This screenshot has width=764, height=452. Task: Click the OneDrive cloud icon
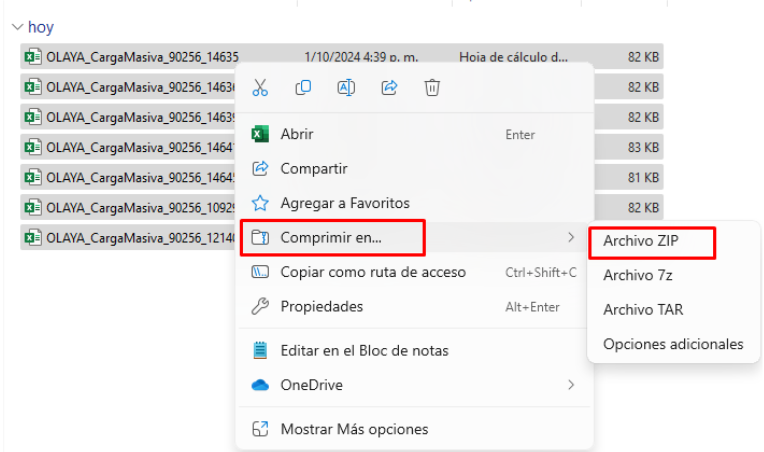(260, 385)
